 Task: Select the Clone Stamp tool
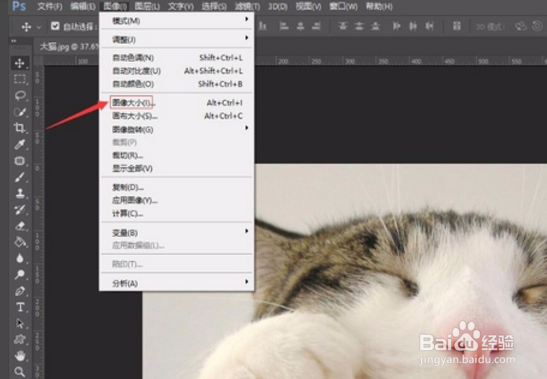(x=20, y=193)
